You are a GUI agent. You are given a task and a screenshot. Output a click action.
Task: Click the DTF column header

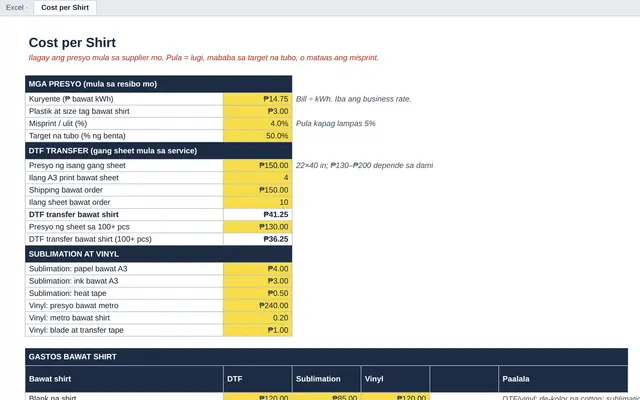pos(258,379)
